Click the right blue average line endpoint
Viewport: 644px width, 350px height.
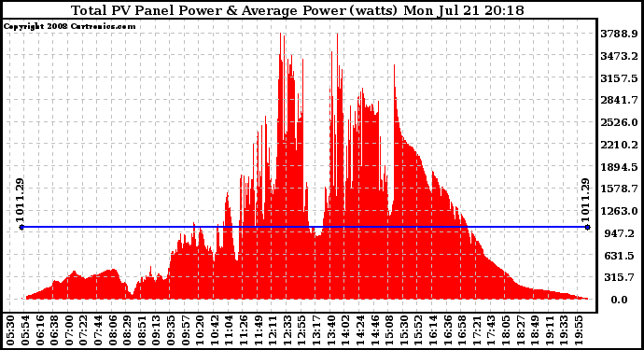(x=588, y=227)
